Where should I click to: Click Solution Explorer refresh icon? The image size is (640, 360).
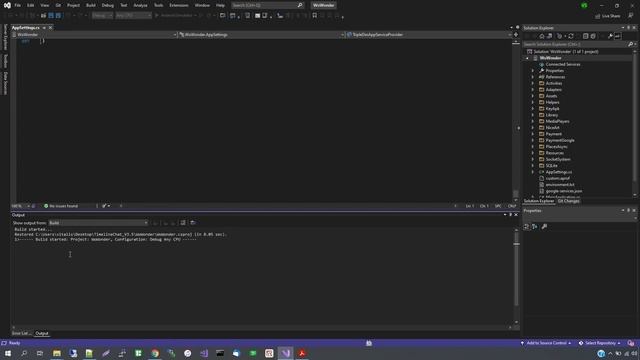point(571,36)
